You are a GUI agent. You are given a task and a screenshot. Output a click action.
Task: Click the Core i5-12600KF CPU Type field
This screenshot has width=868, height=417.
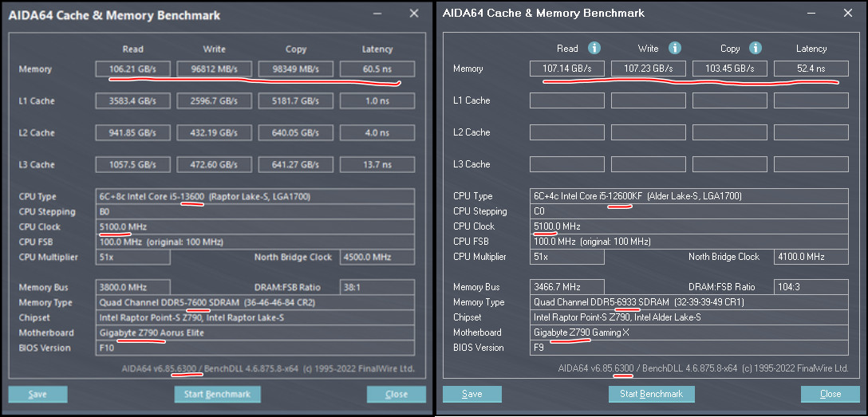pos(689,196)
